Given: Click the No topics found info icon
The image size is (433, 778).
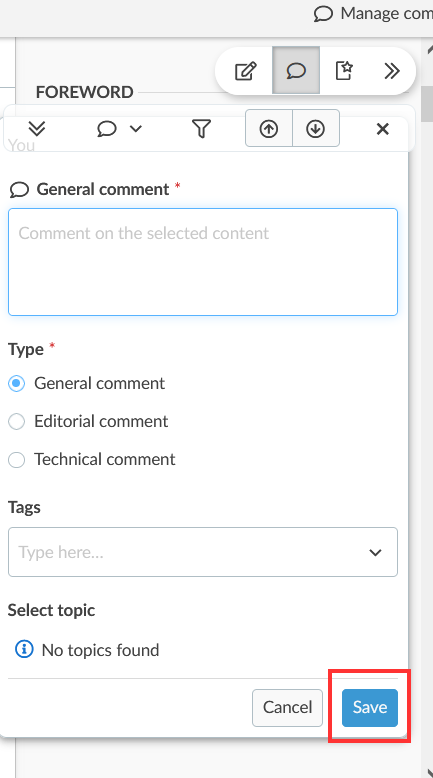Looking at the screenshot, I should pos(24,649).
